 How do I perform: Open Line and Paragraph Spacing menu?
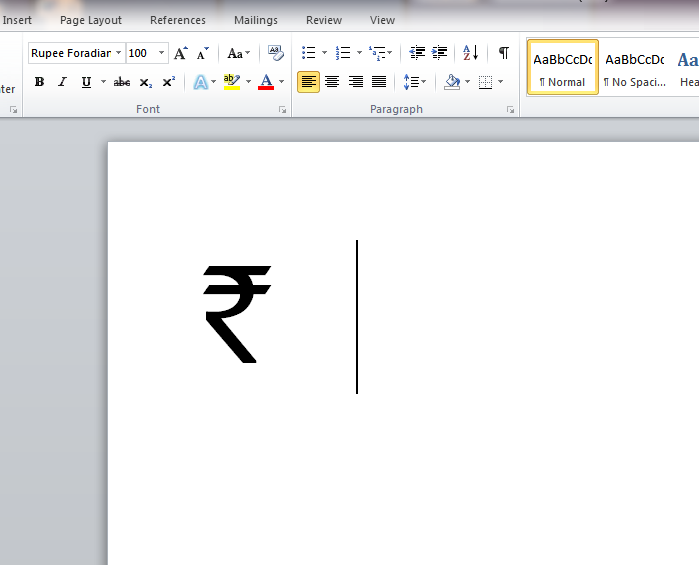[x=415, y=82]
